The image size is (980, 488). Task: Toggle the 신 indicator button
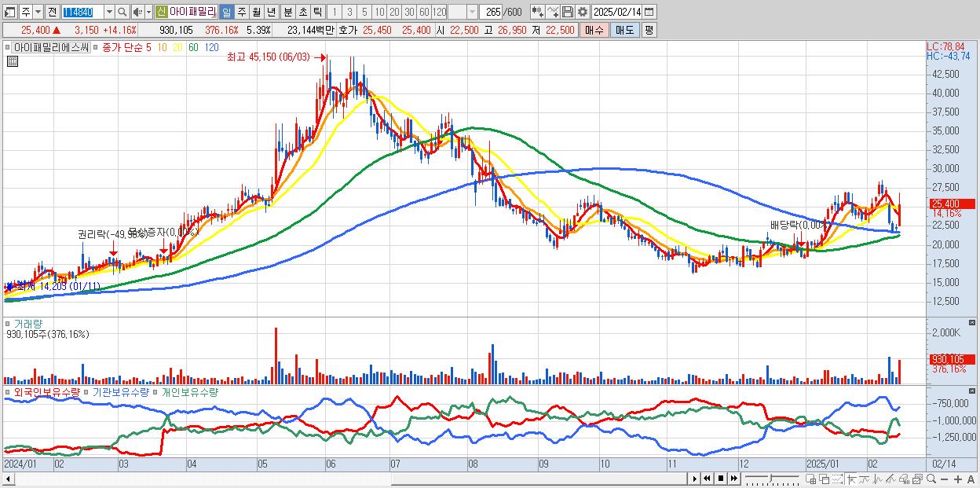(x=160, y=12)
